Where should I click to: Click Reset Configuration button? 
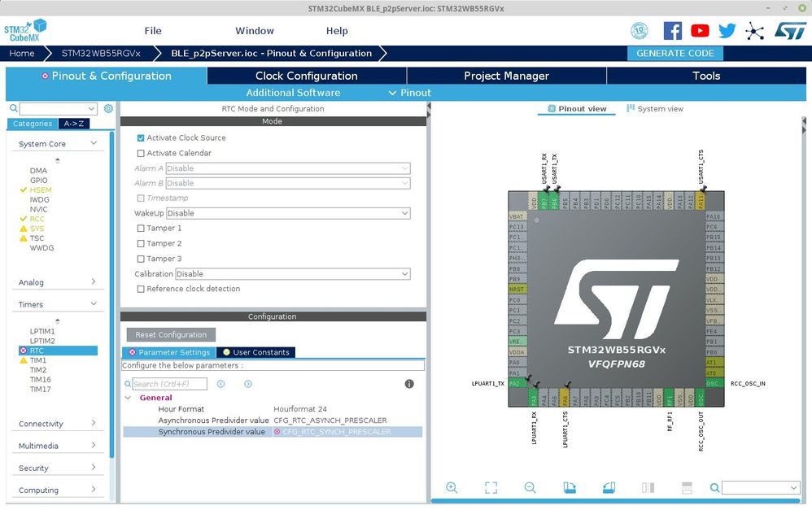pyautogui.click(x=171, y=334)
